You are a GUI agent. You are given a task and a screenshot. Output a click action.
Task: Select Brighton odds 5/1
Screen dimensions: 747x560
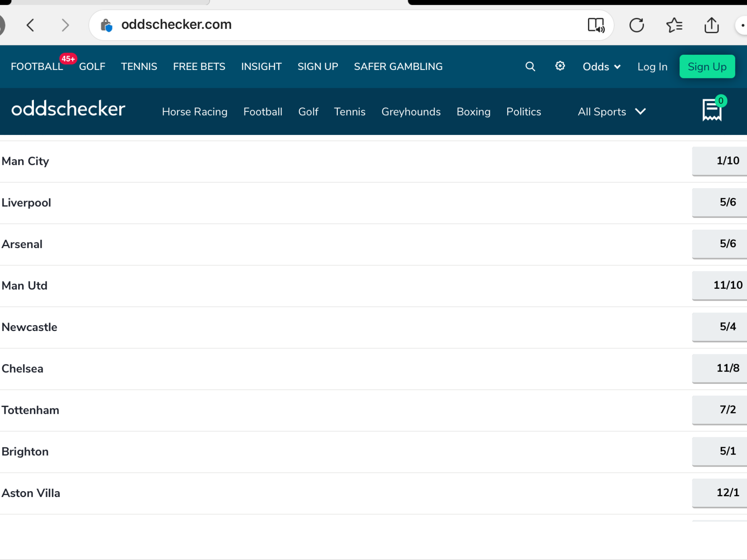pyautogui.click(x=720, y=452)
